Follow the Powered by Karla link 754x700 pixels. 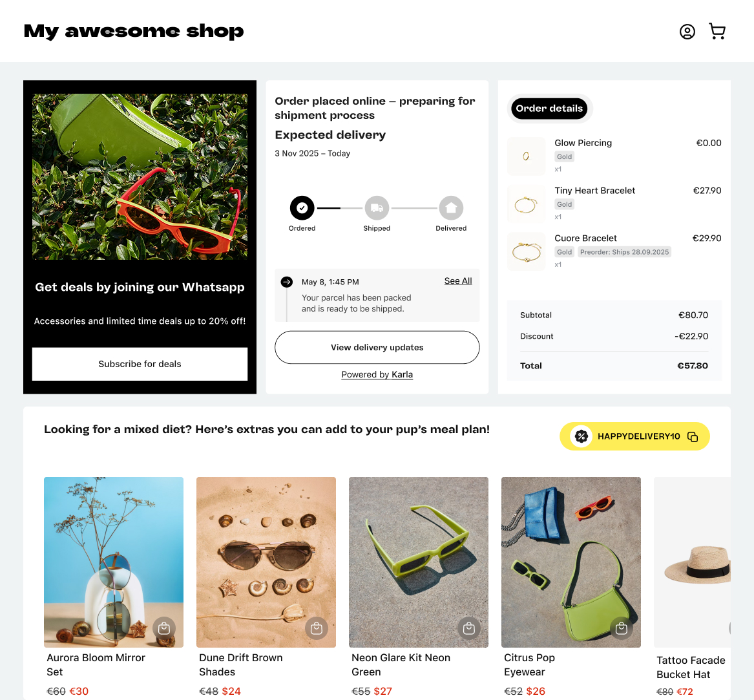[377, 374]
